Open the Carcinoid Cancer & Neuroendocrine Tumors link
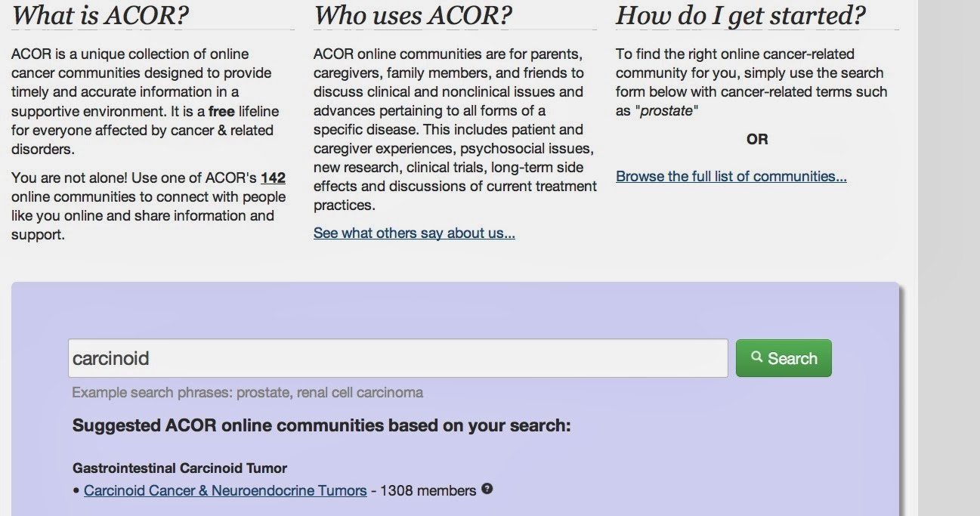 point(225,490)
